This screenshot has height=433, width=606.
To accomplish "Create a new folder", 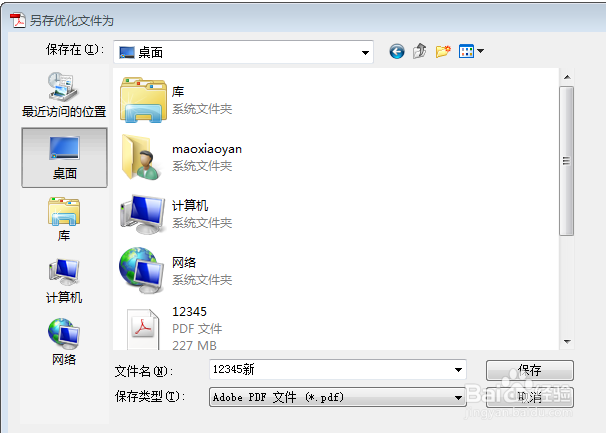I will pos(443,51).
